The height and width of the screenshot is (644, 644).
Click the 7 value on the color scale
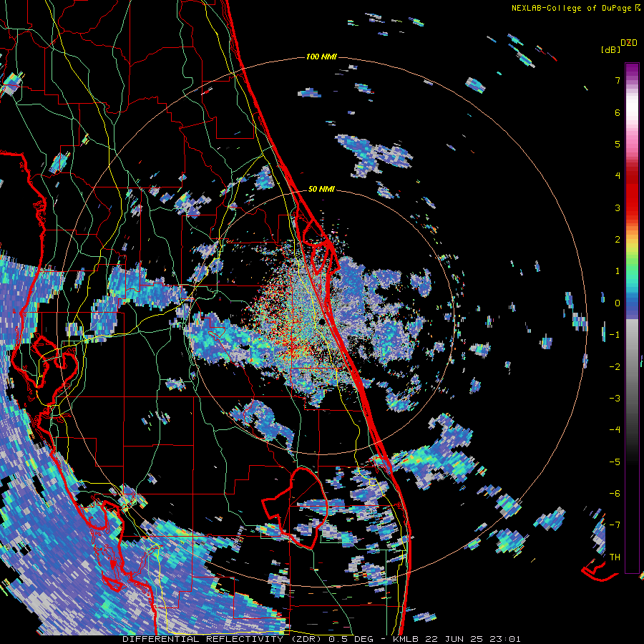pyautogui.click(x=618, y=80)
